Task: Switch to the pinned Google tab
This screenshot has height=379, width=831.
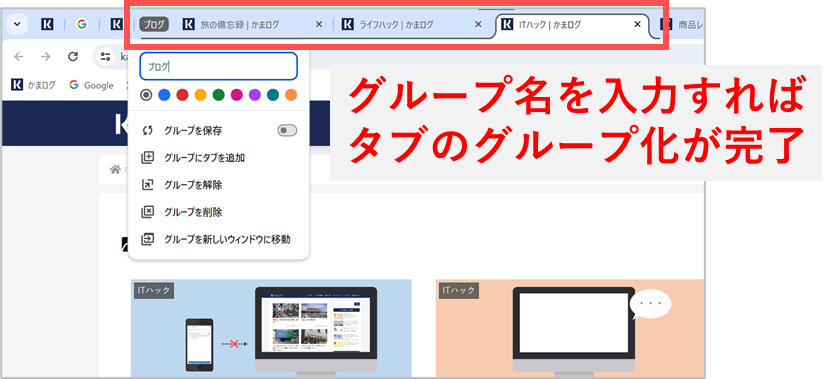Action: (x=81, y=24)
